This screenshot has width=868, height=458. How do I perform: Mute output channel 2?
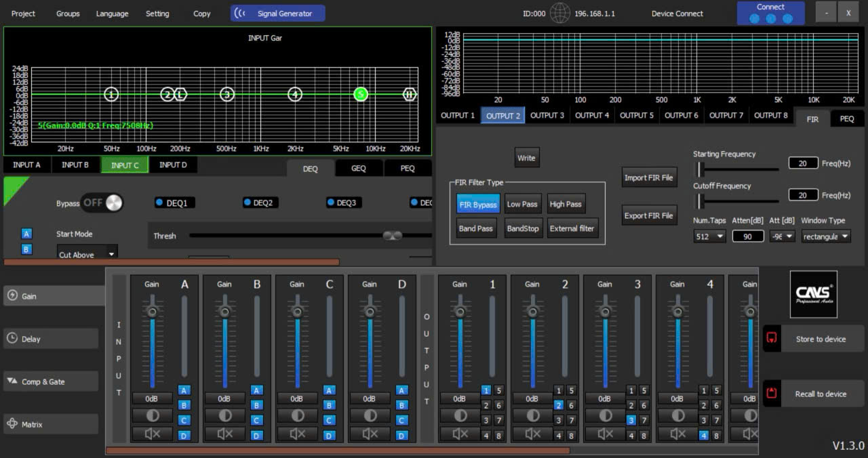pos(532,434)
